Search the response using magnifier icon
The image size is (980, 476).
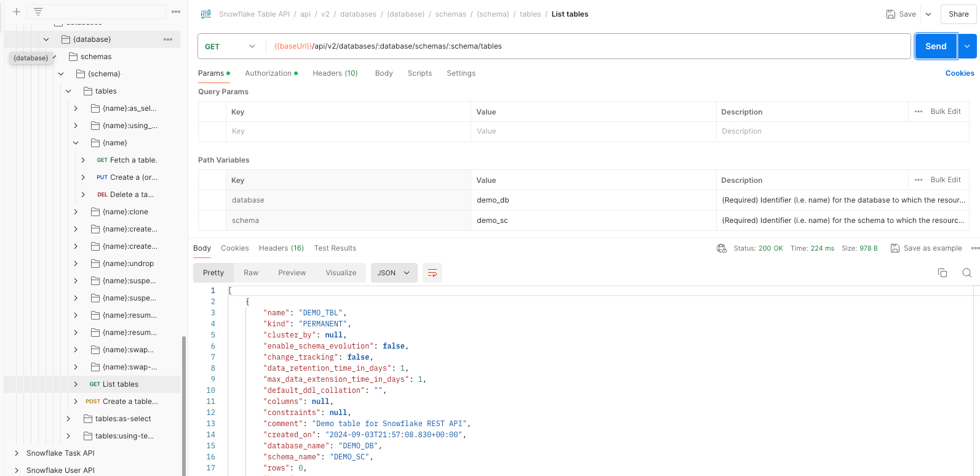click(x=966, y=273)
